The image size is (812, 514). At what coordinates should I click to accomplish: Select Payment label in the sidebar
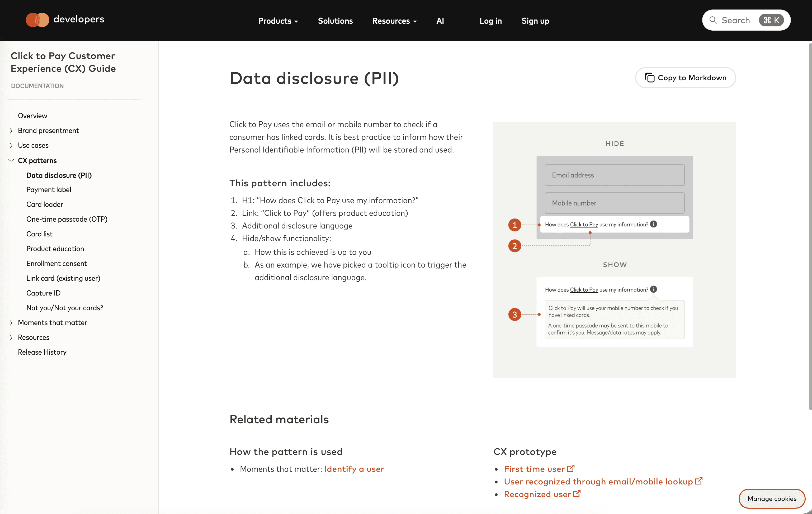(x=49, y=190)
